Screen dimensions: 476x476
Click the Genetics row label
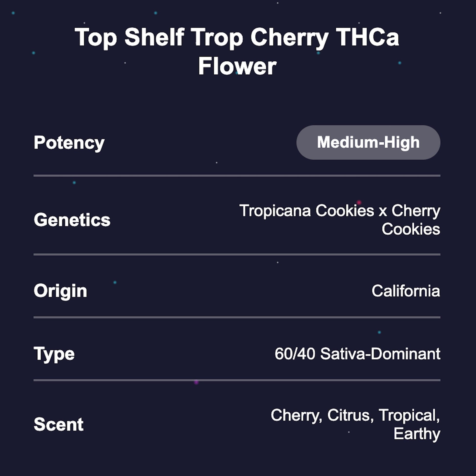(72, 220)
